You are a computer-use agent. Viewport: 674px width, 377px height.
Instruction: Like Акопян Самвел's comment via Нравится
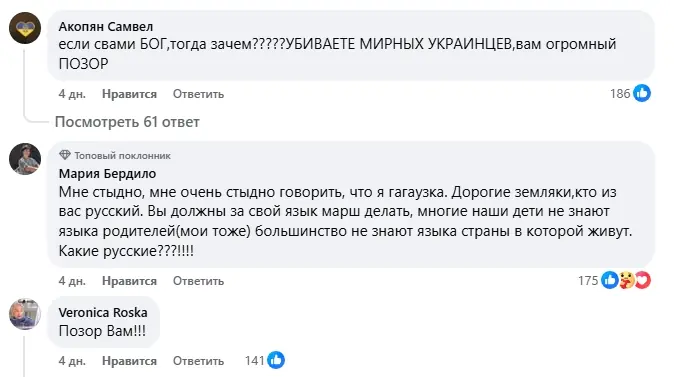pyautogui.click(x=129, y=94)
